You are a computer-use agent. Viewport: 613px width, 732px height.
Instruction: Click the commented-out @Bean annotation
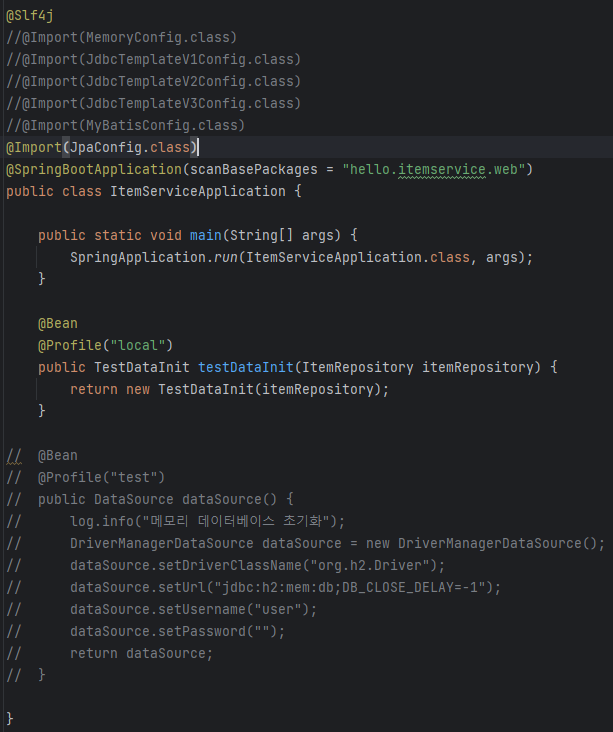58,456
